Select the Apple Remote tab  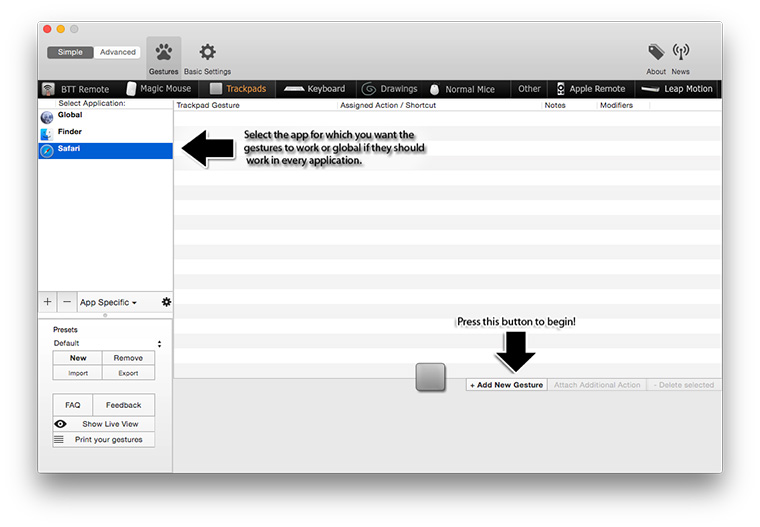(x=591, y=89)
